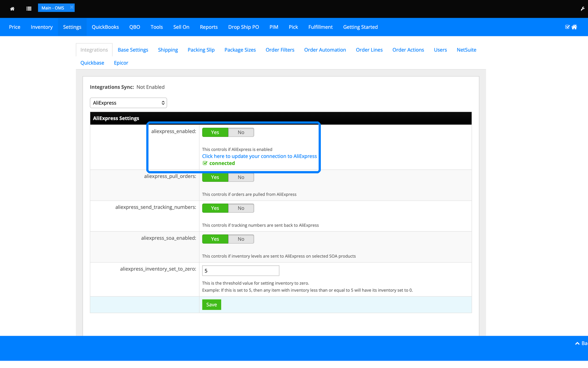Set aliexpress_enabled to No
588x368 pixels.
241,132
